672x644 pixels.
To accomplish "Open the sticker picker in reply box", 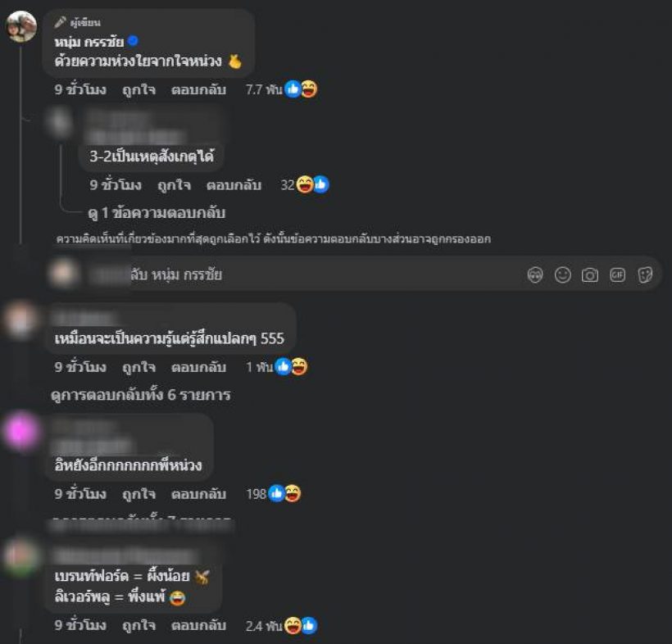I will tap(645, 274).
